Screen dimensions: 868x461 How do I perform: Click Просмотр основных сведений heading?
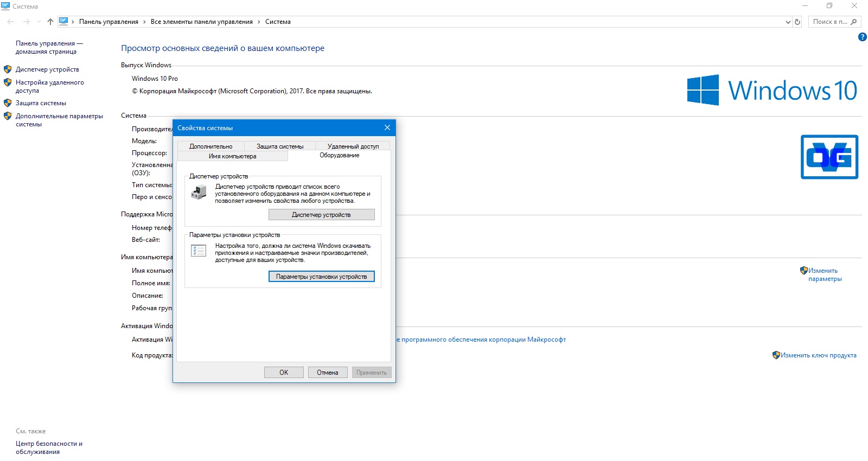click(222, 48)
